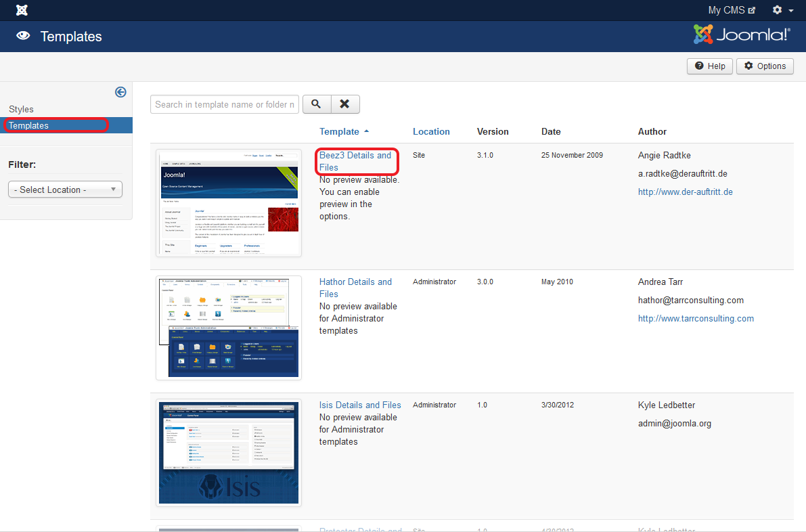Open Beez3 Details and Files

pos(355,161)
